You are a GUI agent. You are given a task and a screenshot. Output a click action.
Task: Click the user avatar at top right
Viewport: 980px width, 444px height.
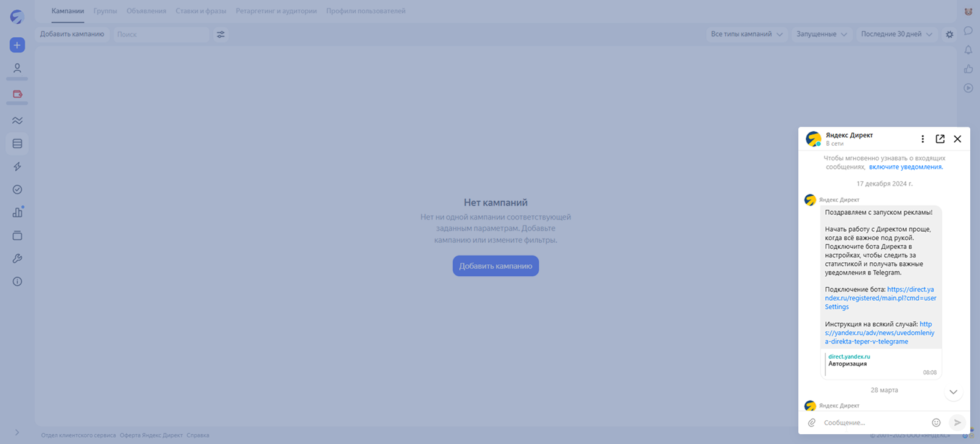(968, 12)
